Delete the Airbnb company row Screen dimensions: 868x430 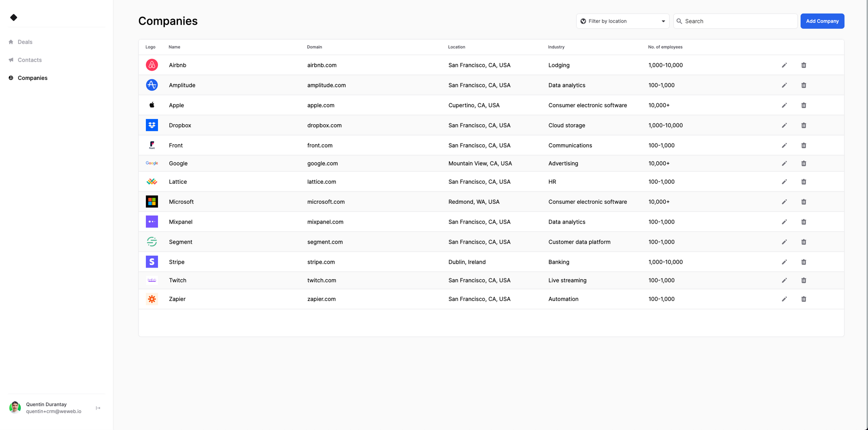(804, 65)
